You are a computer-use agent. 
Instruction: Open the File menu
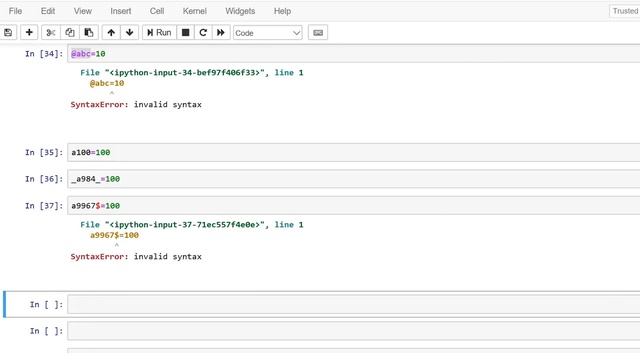[x=15, y=11]
